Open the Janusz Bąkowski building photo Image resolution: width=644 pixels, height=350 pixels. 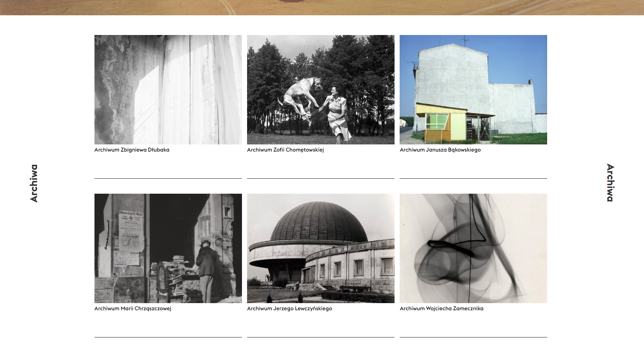pos(473,90)
